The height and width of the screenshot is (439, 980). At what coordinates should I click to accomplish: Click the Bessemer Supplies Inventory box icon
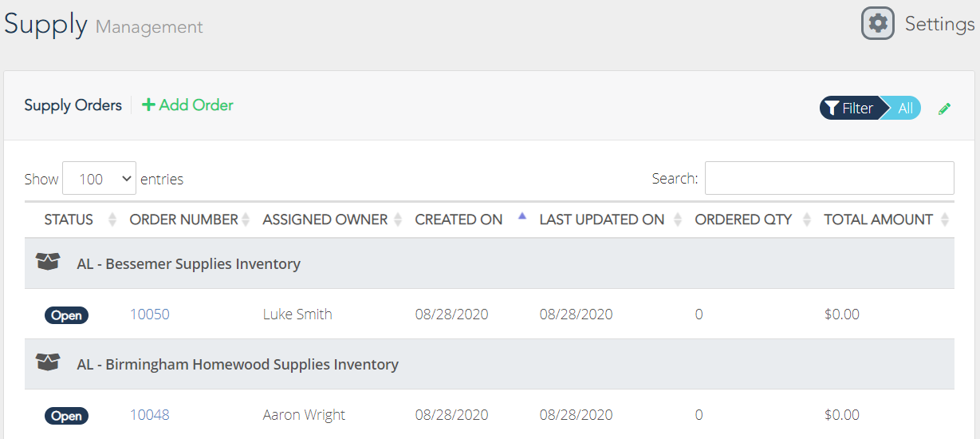(x=49, y=262)
